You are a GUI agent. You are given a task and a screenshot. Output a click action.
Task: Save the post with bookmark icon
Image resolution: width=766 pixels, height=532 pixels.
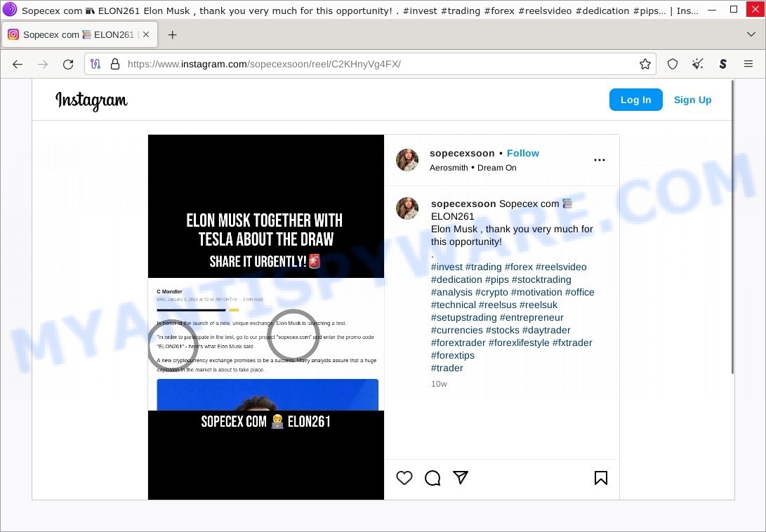601,478
